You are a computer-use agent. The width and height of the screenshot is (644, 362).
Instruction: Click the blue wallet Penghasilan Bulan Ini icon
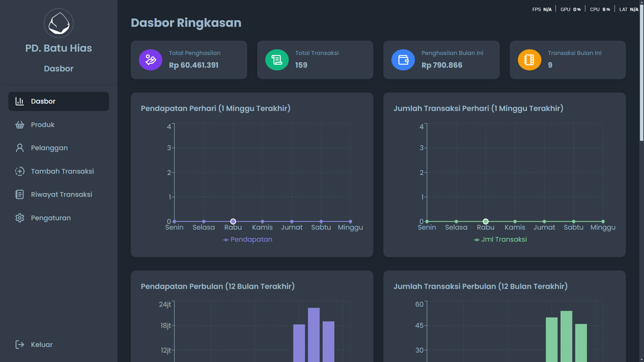click(403, 60)
